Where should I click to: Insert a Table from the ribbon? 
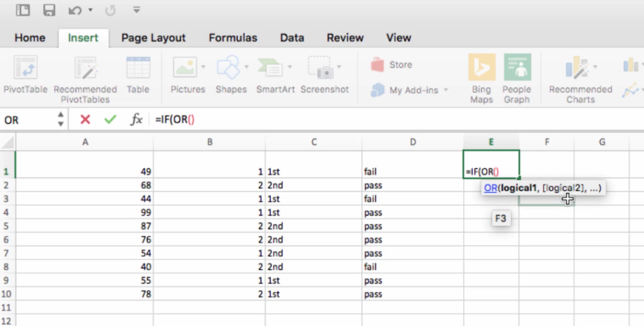(x=138, y=74)
